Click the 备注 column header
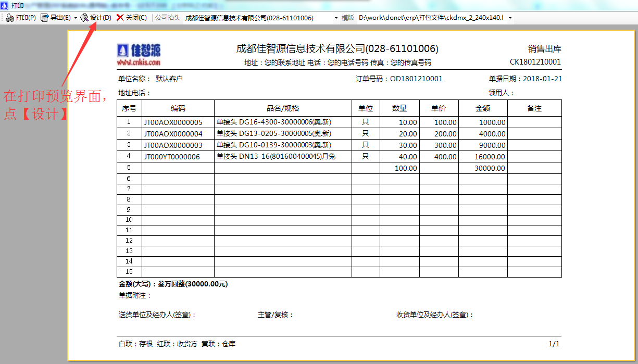Viewport: 638px width, 364px height. pos(534,108)
